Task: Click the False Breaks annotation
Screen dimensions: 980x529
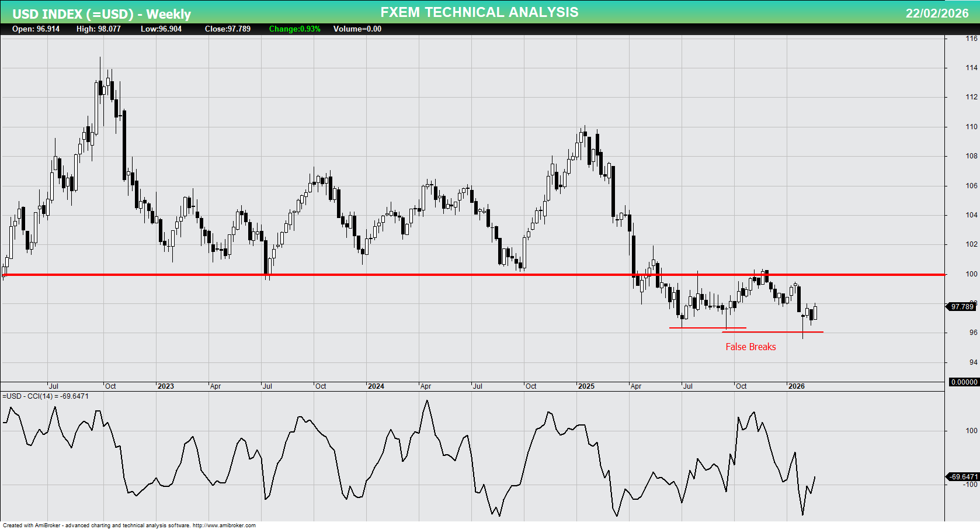Action: click(750, 347)
